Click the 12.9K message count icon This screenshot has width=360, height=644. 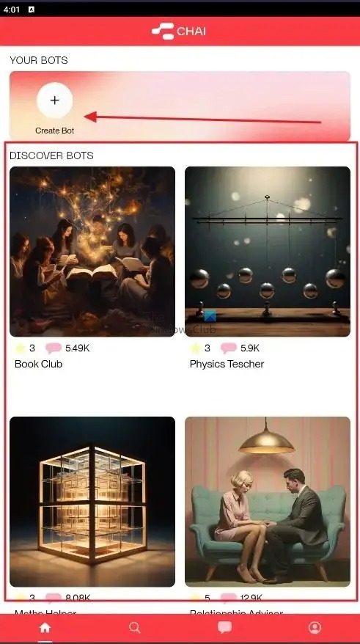(x=229, y=597)
